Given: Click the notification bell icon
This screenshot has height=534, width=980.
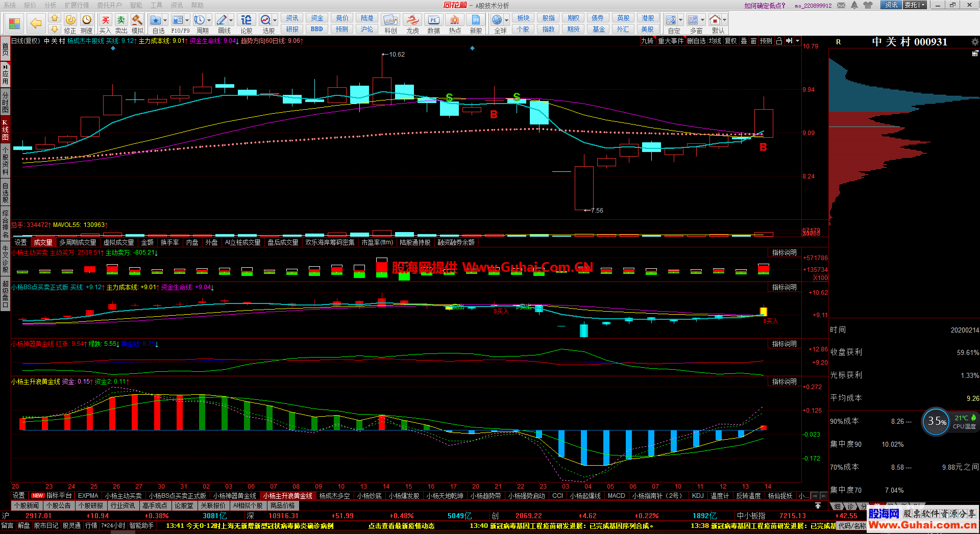Looking at the screenshot, I should pos(855,5).
